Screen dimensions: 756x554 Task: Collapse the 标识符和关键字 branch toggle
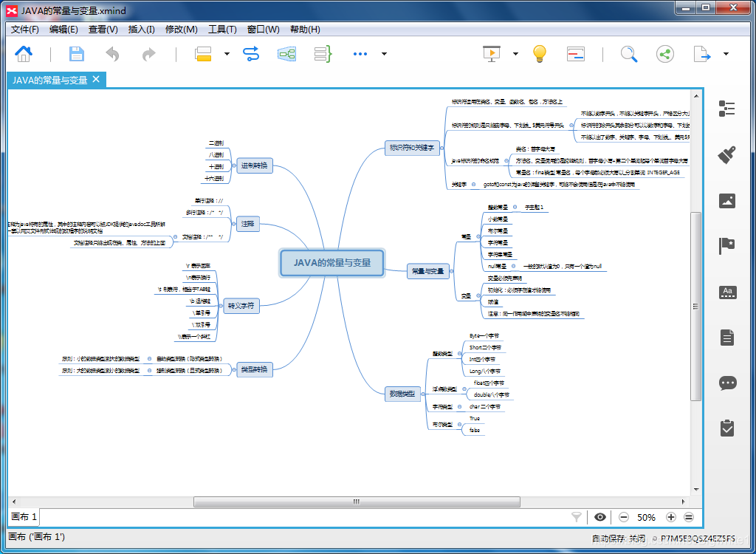(x=442, y=148)
